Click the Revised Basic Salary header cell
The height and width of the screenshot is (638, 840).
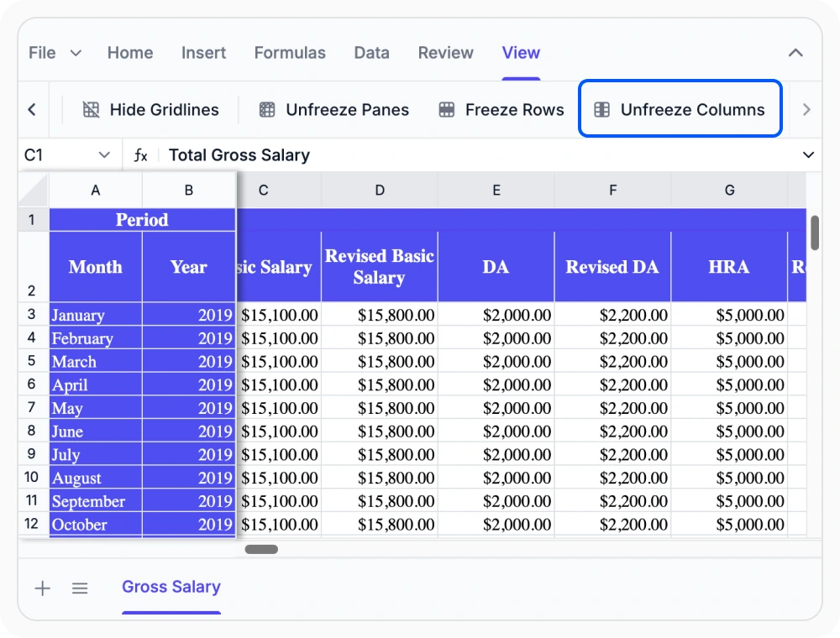coord(380,267)
